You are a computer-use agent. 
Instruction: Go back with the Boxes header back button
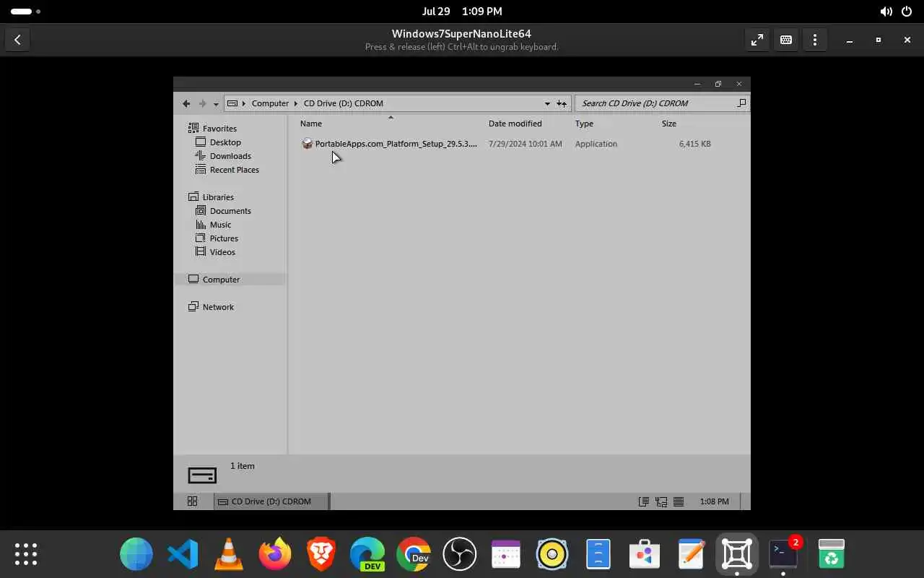click(17, 40)
